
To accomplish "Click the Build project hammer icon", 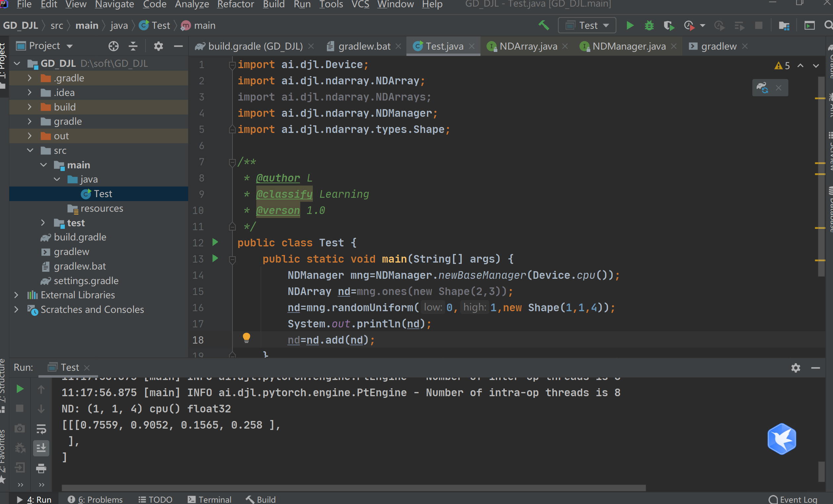I will [x=544, y=25].
